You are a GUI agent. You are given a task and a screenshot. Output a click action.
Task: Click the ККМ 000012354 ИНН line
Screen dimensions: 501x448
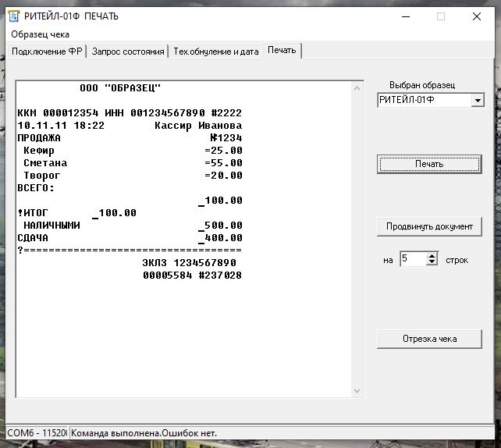pos(130,113)
